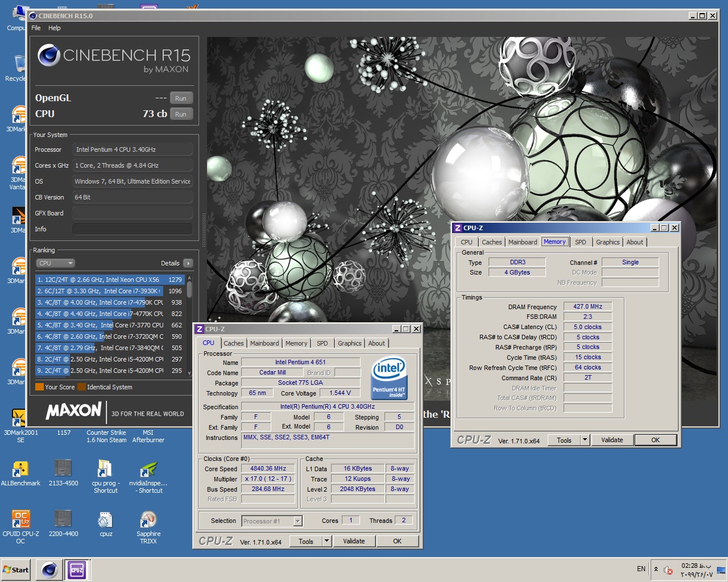
Task: Select the 2133-4500 desktop file icon
Action: 63,473
